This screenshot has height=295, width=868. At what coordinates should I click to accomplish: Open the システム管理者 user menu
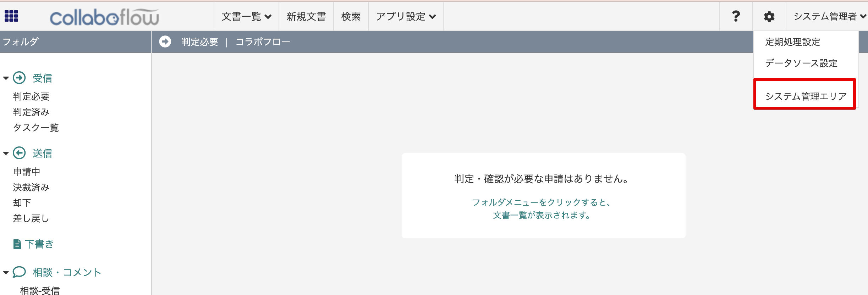[829, 17]
